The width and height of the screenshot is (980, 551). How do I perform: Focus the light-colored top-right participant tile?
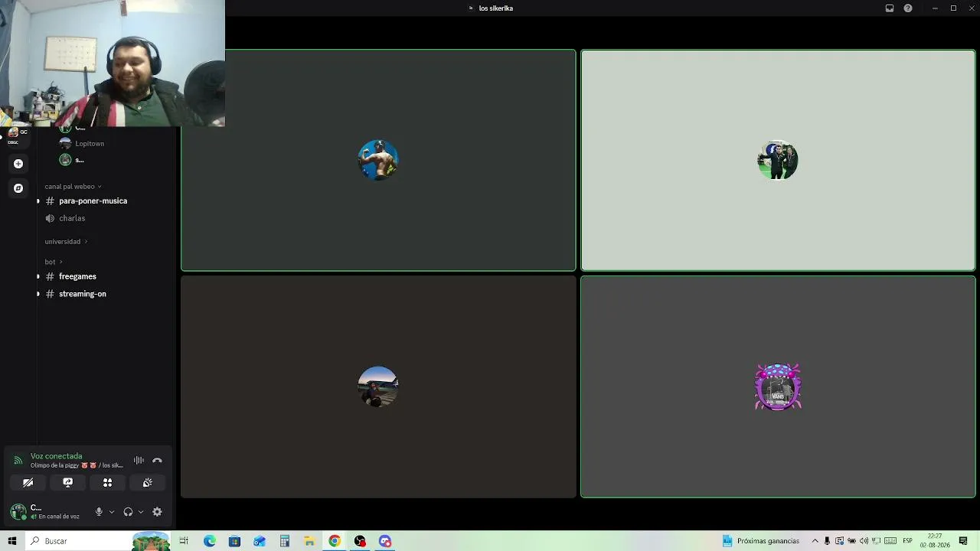(x=778, y=160)
